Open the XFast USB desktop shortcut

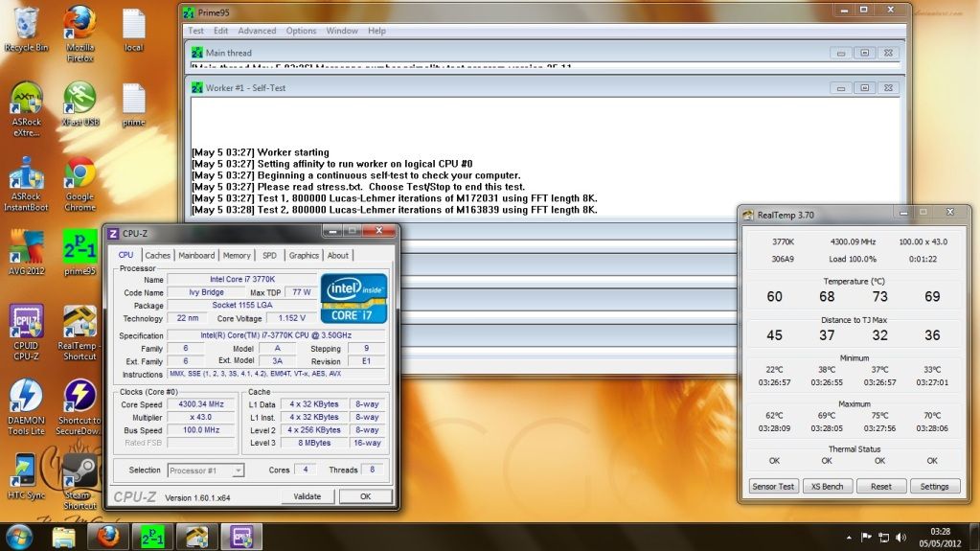80,103
